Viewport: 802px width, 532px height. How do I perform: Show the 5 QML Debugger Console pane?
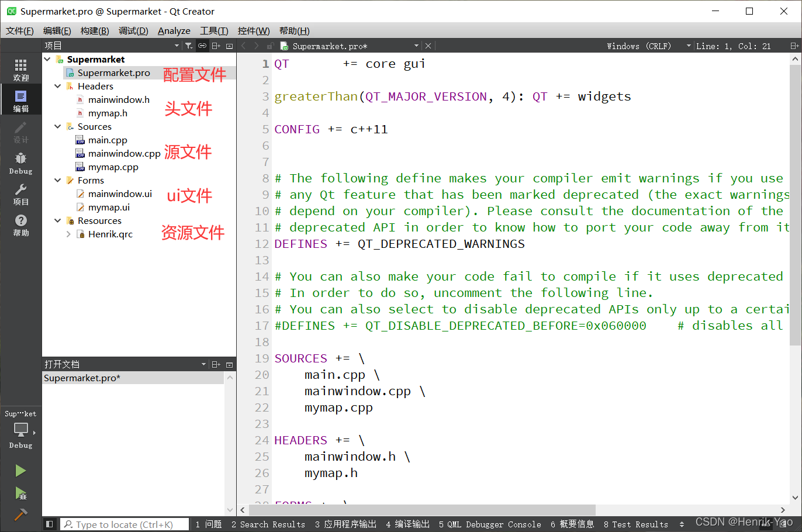(x=490, y=524)
